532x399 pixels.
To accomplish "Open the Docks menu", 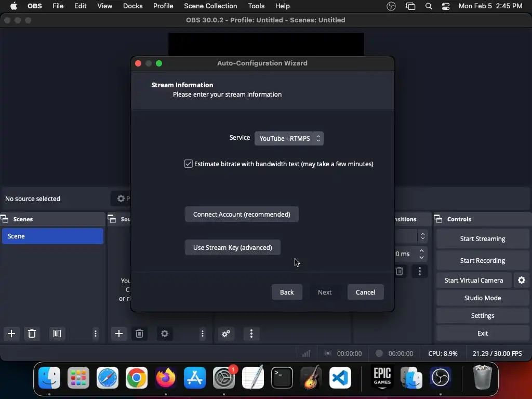I will (x=132, y=6).
